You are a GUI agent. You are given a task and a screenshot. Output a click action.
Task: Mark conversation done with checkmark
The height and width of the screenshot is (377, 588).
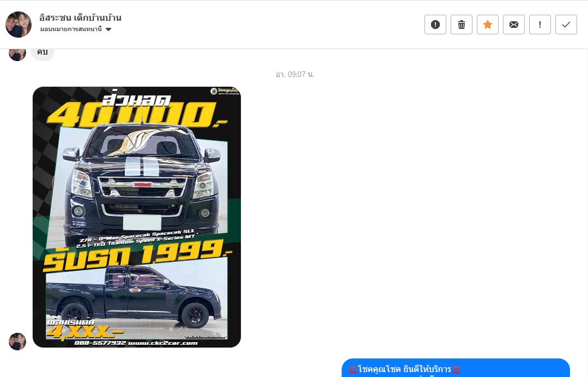tap(566, 25)
